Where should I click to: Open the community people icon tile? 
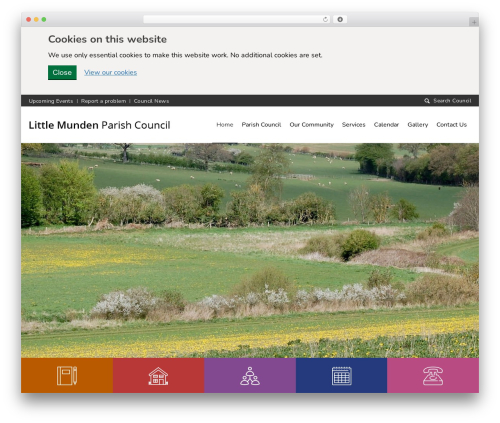[250, 376]
